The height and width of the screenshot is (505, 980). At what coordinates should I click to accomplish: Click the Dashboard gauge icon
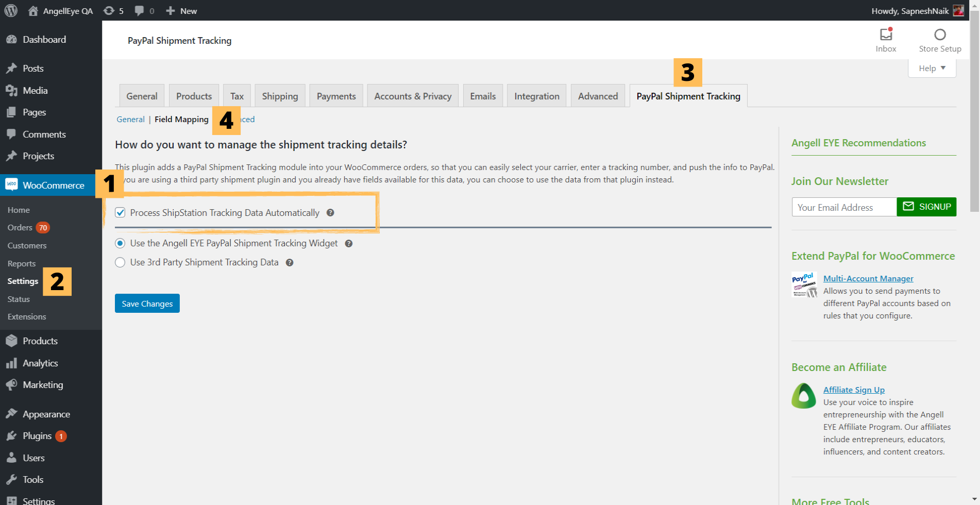(11, 40)
